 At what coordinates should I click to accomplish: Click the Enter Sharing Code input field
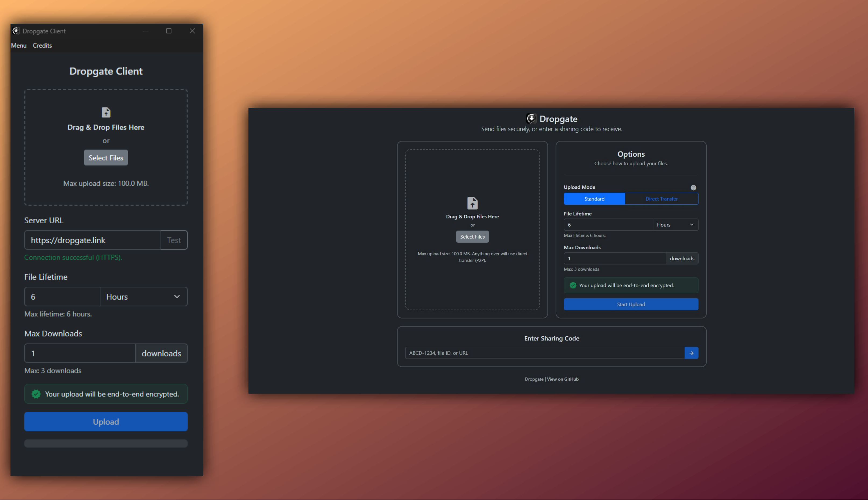point(545,353)
